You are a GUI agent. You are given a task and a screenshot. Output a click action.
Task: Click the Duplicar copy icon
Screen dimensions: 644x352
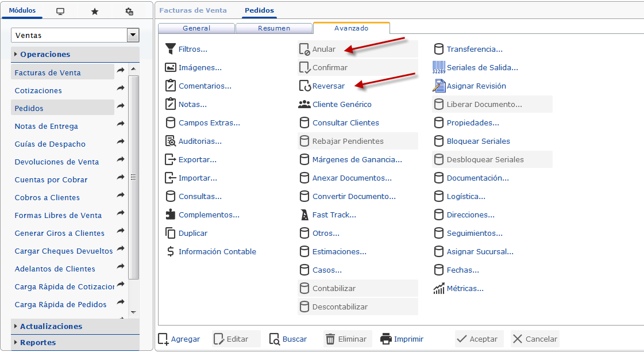coord(171,233)
